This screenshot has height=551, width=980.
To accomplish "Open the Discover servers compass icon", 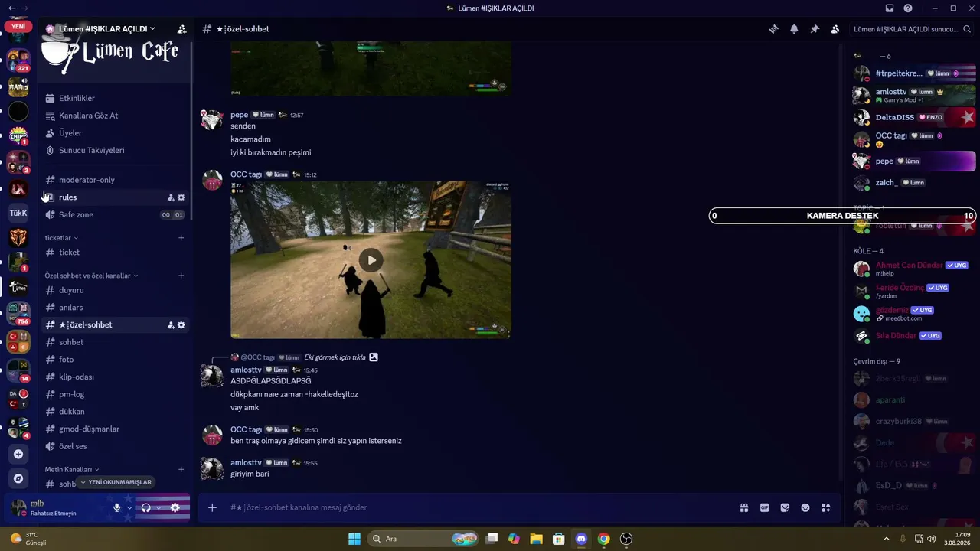I will (18, 478).
